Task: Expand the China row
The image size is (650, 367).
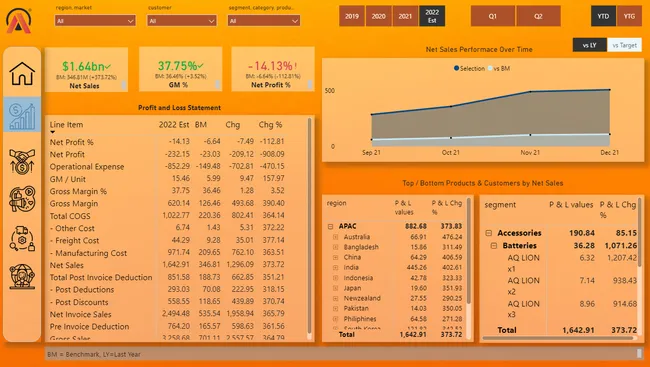Action: point(335,258)
